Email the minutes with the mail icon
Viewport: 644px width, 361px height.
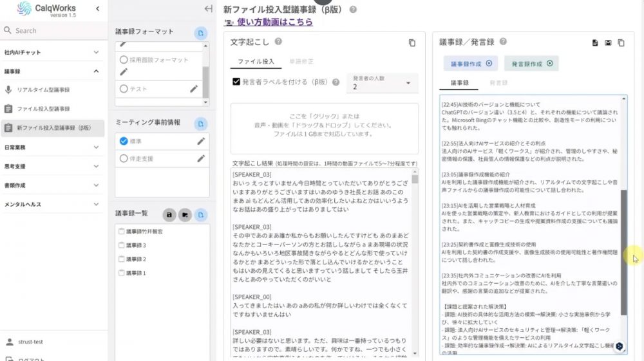coord(608,42)
